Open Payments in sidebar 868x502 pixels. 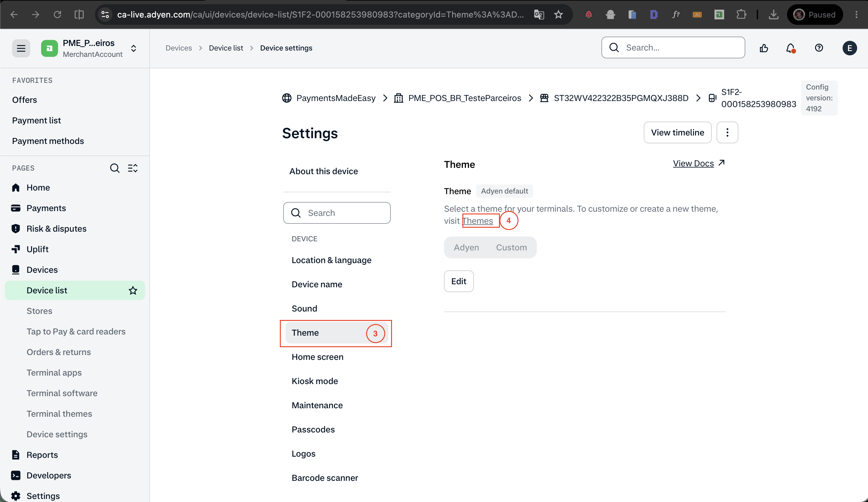(x=46, y=208)
